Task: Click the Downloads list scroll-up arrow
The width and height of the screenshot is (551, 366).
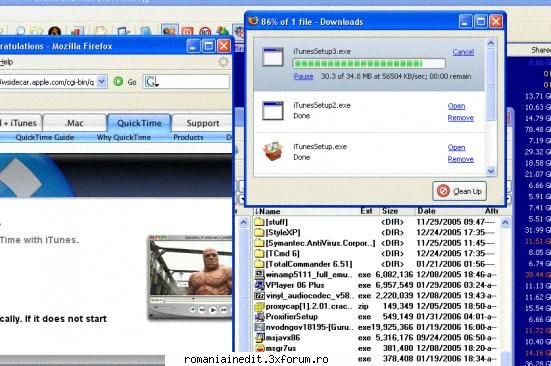Action: pos(491,44)
